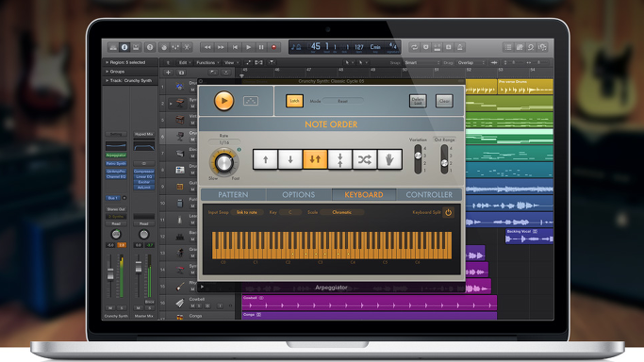Open the Edit menu in tracks area
The height and width of the screenshot is (362, 644).
[184, 63]
